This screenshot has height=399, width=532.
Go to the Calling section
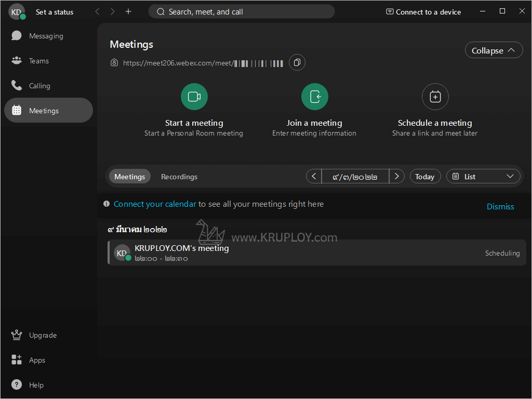click(x=48, y=86)
